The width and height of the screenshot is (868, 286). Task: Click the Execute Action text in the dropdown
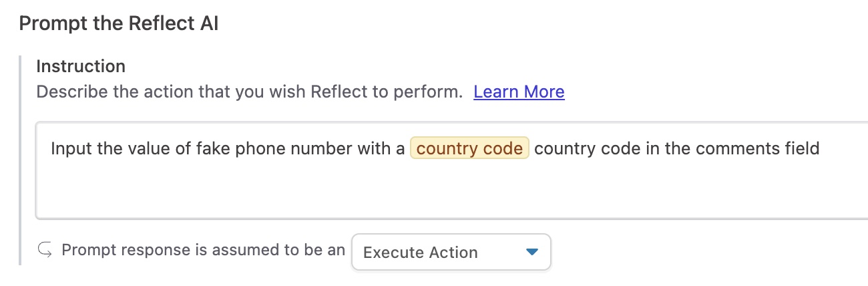(x=421, y=253)
